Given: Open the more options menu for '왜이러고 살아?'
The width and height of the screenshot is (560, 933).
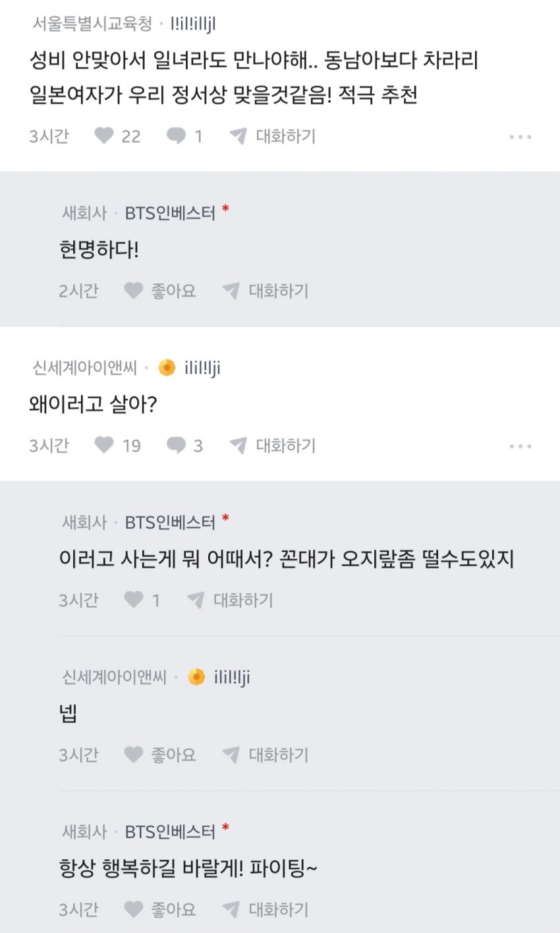Looking at the screenshot, I should click(520, 446).
